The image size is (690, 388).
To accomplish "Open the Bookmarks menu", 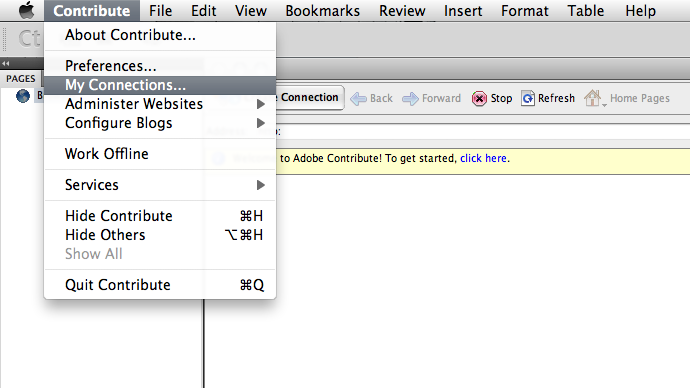I will pyautogui.click(x=323, y=11).
